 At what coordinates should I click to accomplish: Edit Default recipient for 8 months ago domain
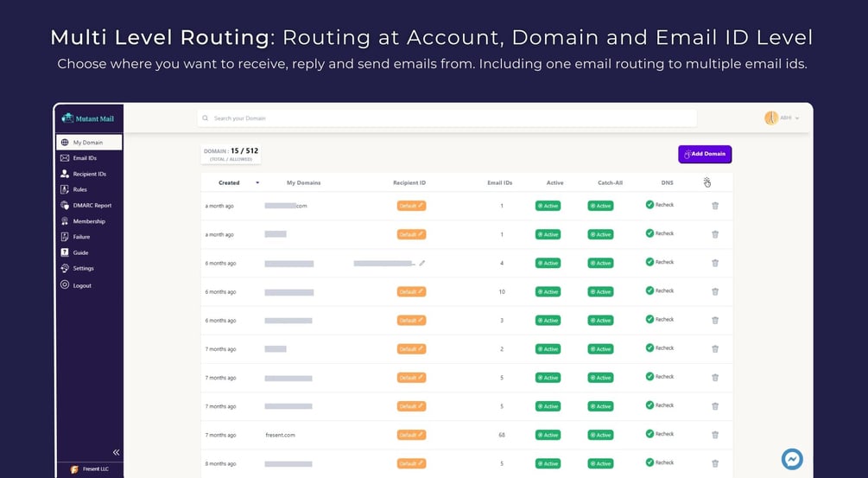411,463
